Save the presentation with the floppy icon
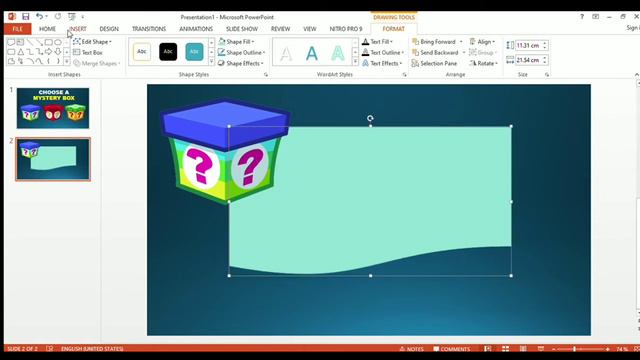640x360 pixels. (26, 17)
